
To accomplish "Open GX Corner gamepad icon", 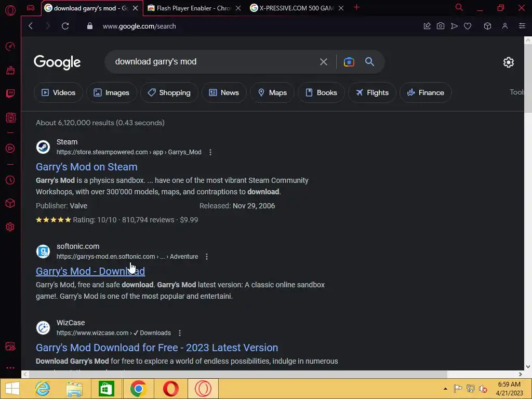I will (x=31, y=8).
